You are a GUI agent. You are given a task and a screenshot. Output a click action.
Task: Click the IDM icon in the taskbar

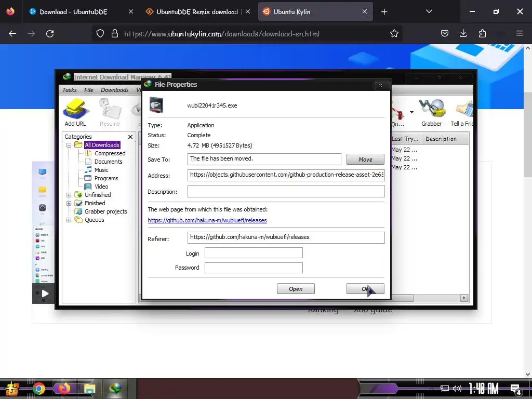tap(115, 389)
